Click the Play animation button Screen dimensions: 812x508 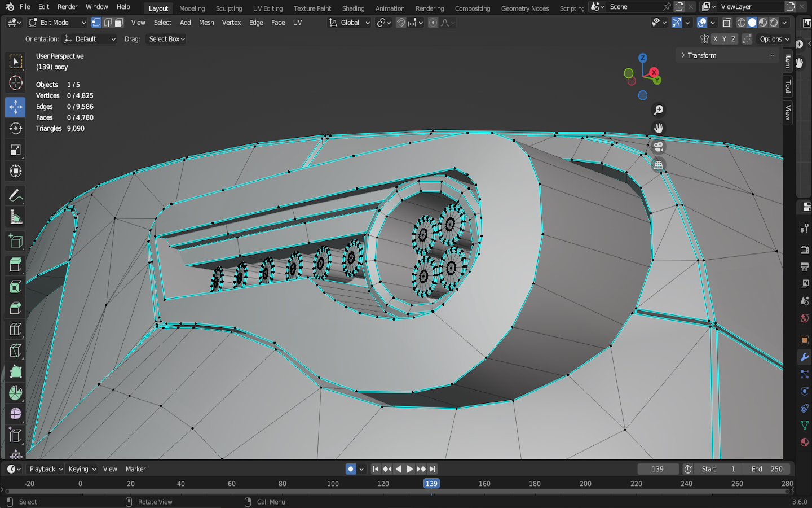[410, 469]
